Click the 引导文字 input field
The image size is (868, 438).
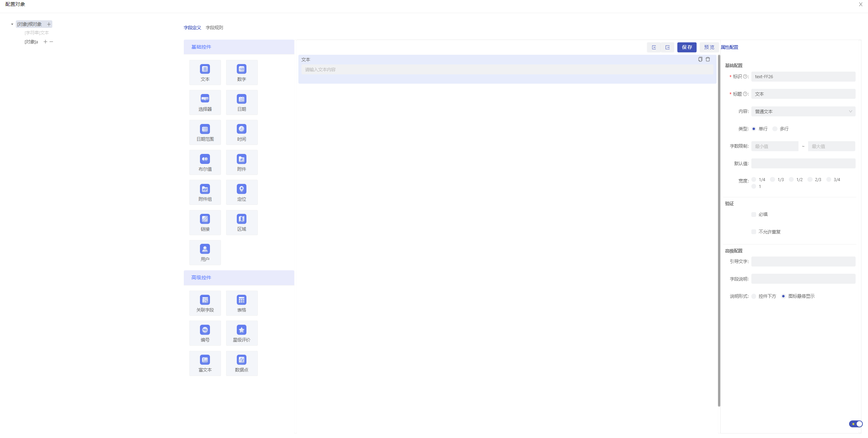(x=803, y=261)
